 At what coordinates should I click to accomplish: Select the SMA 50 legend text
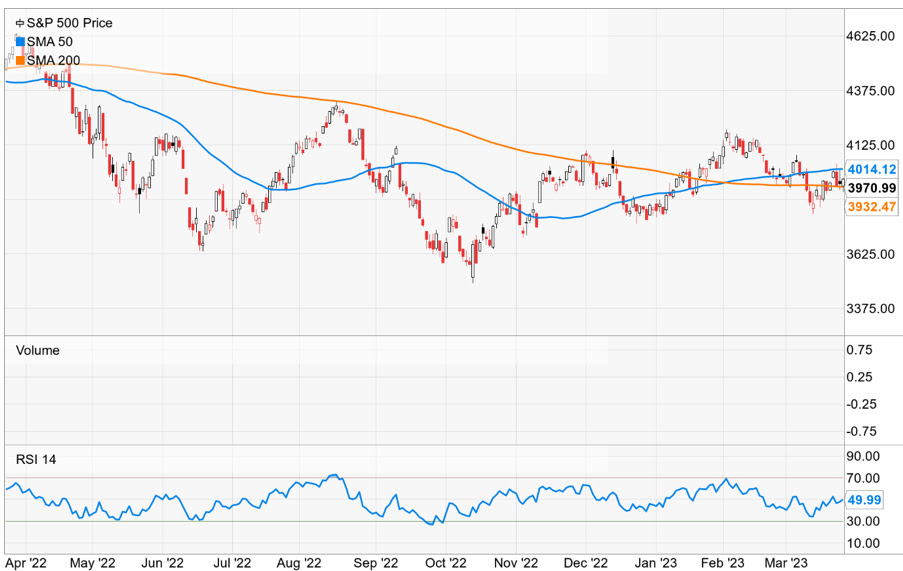50,41
